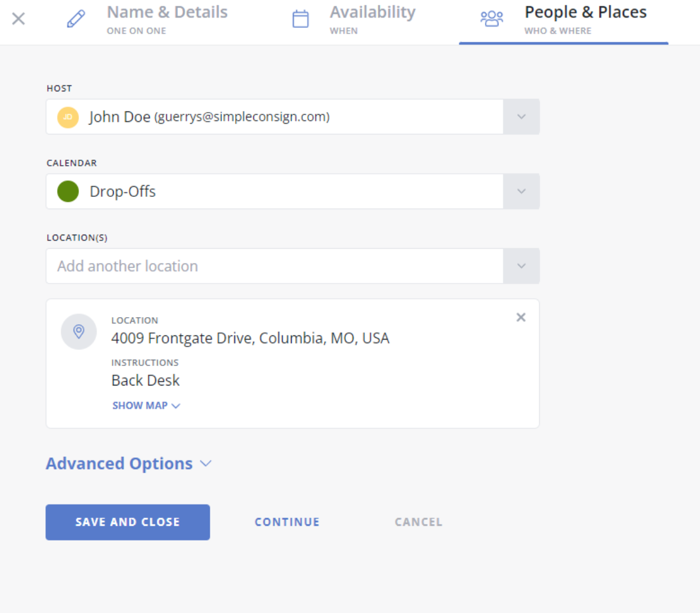This screenshot has width=700, height=613.
Task: Click the calendar icon beside Availability
Action: pos(301,19)
